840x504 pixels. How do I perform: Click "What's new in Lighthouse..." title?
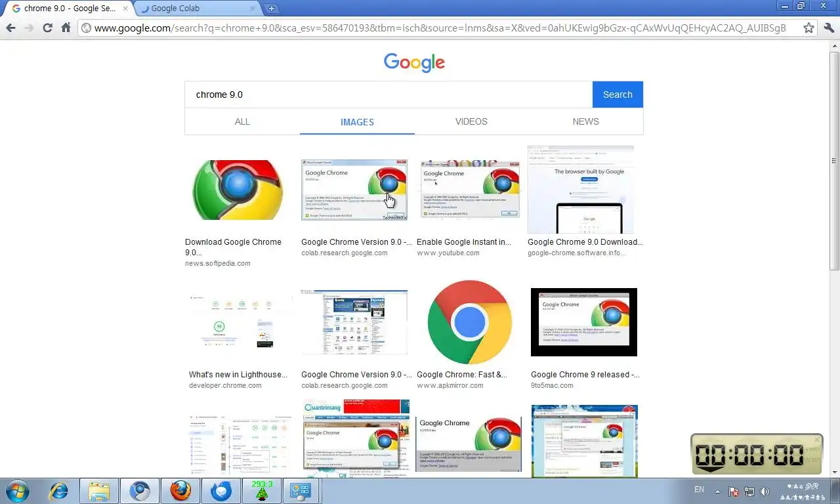click(238, 374)
